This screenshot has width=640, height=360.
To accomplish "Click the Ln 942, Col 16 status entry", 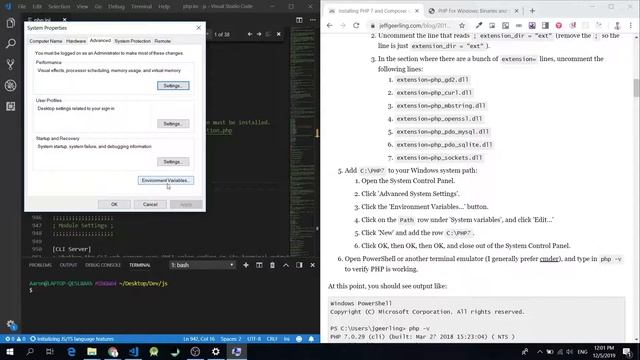I will pos(199,339).
